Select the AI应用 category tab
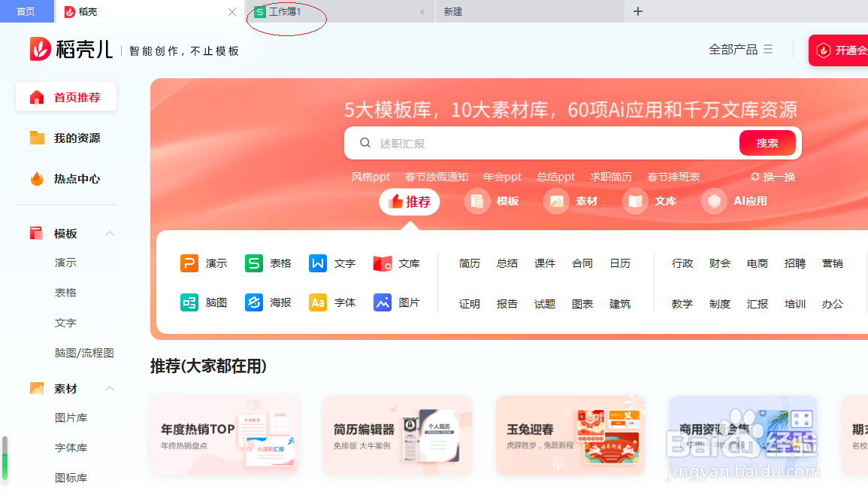The height and width of the screenshot is (501, 868). click(x=734, y=201)
